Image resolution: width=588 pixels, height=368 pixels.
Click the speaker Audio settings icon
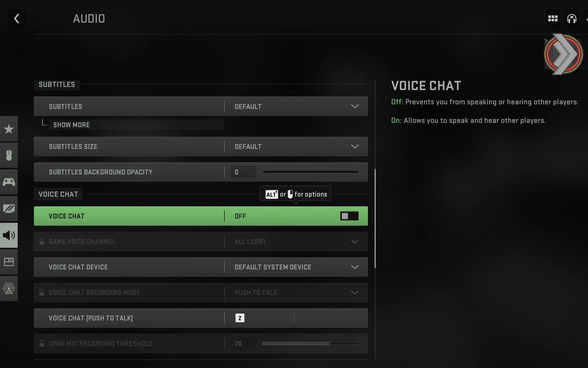pos(9,235)
